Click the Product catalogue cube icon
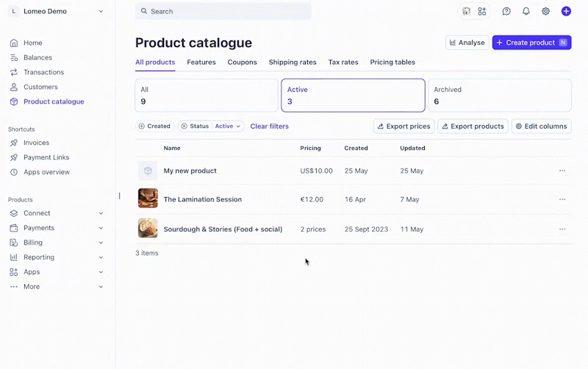The height and width of the screenshot is (369, 588). pos(14,101)
